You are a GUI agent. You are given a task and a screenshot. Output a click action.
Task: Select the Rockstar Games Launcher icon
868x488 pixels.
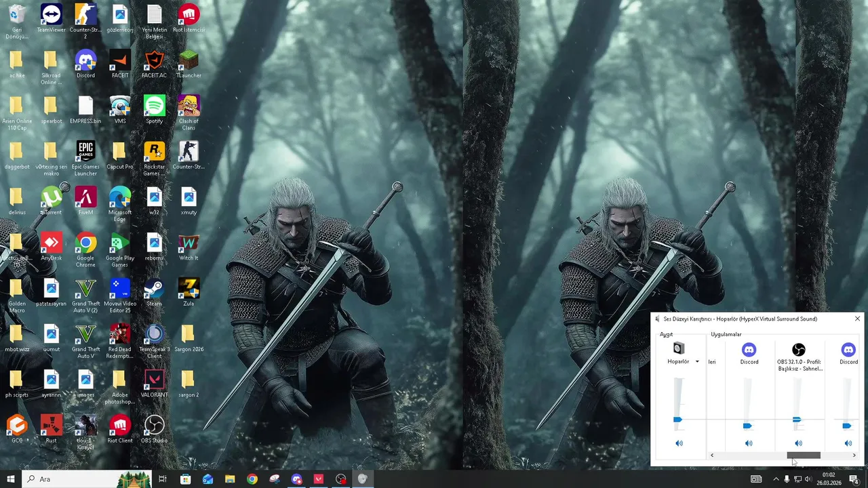[154, 159]
